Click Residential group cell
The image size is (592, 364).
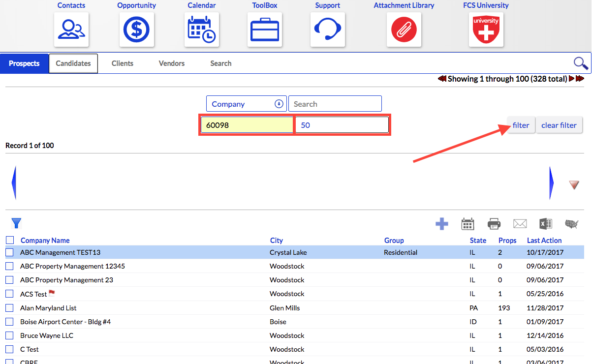click(401, 252)
